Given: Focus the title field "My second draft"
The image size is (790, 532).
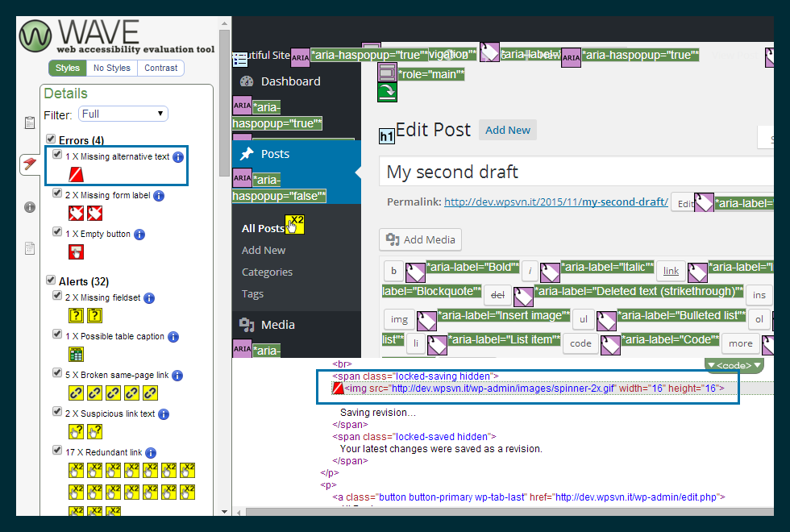Looking at the screenshot, I should click(576, 172).
